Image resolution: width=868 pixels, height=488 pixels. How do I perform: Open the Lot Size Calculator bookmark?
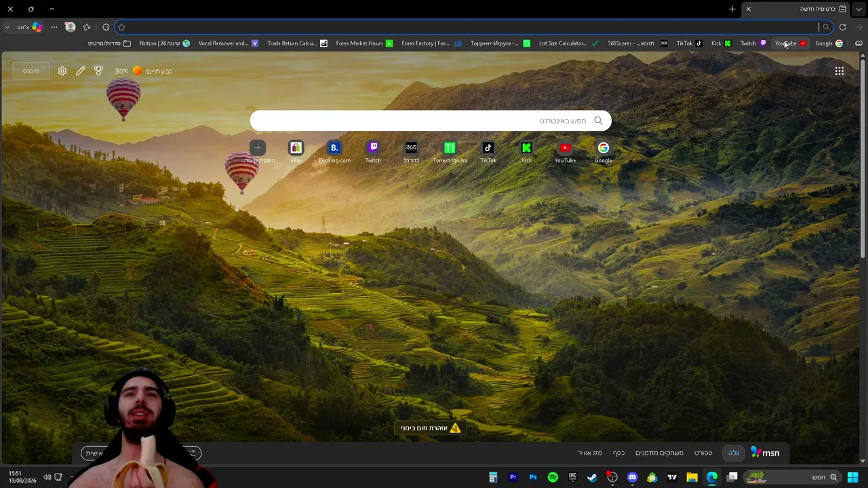pos(569,43)
